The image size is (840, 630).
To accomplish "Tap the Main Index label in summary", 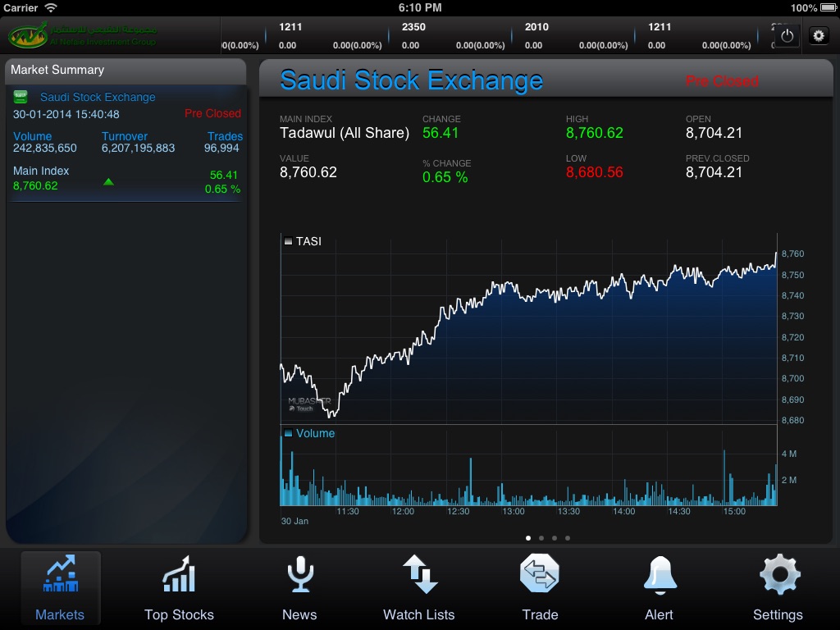I will coord(41,171).
